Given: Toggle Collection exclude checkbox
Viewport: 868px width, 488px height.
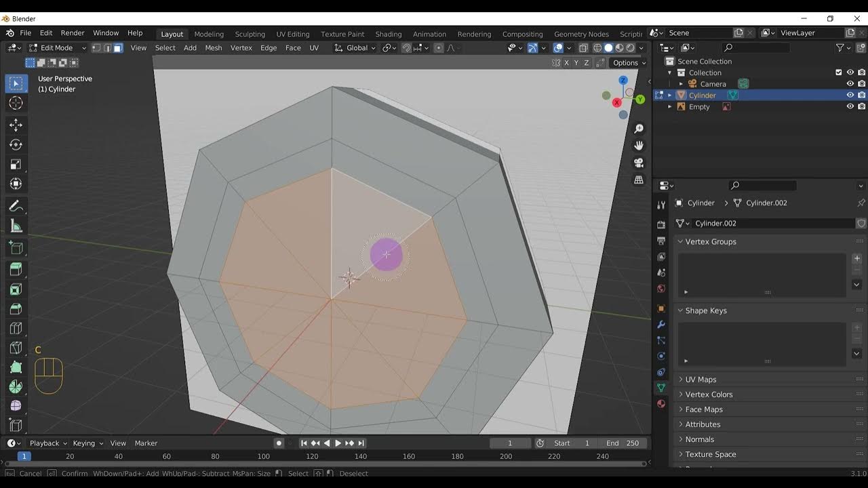Looking at the screenshot, I should (839, 73).
